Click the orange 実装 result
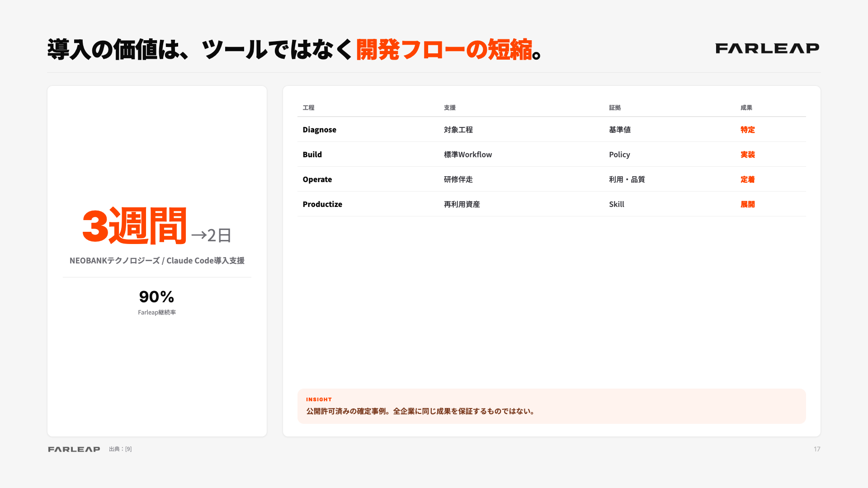This screenshot has width=868, height=488. coord(748,155)
